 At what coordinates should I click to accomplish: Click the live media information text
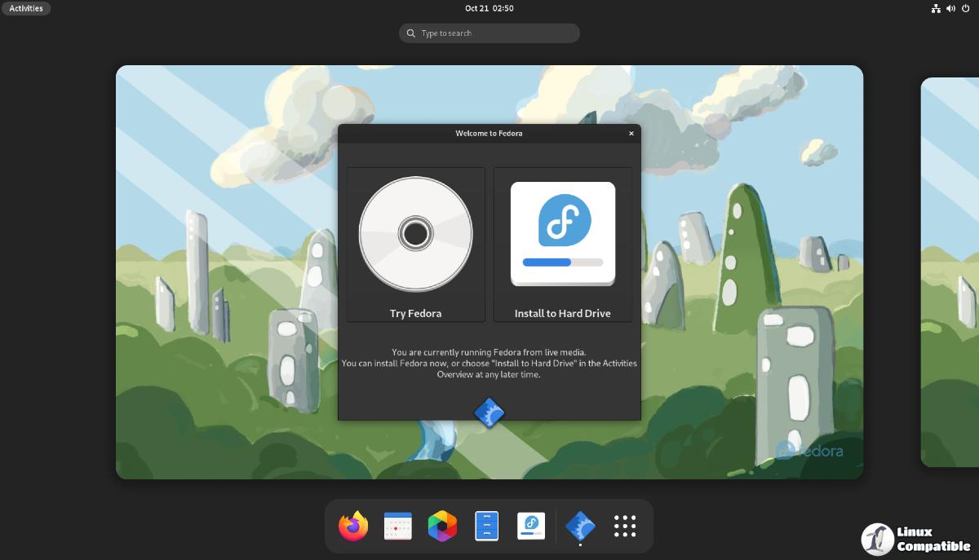489,364
